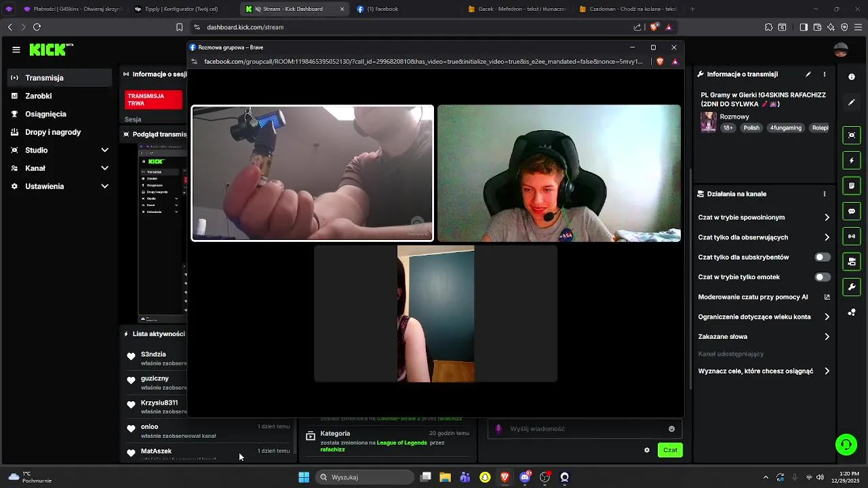
Task: Bookmark page via address bar bookmark icon
Action: (x=179, y=27)
